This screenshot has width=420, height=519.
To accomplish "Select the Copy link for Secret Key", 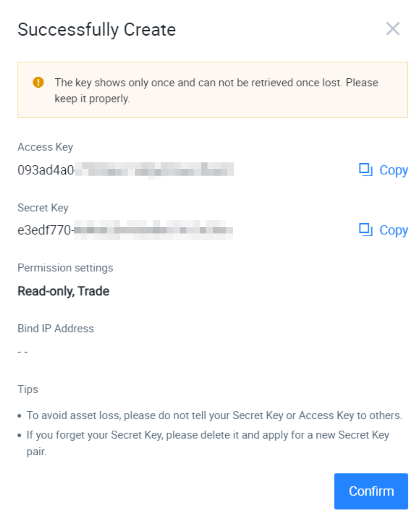I will point(394,230).
